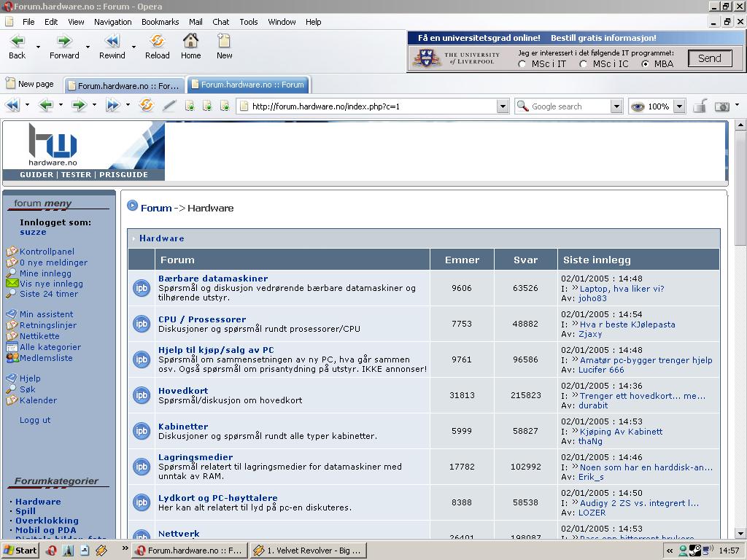747x560 pixels.
Task: Open the Google search engine dropdown
Action: pyautogui.click(x=616, y=106)
